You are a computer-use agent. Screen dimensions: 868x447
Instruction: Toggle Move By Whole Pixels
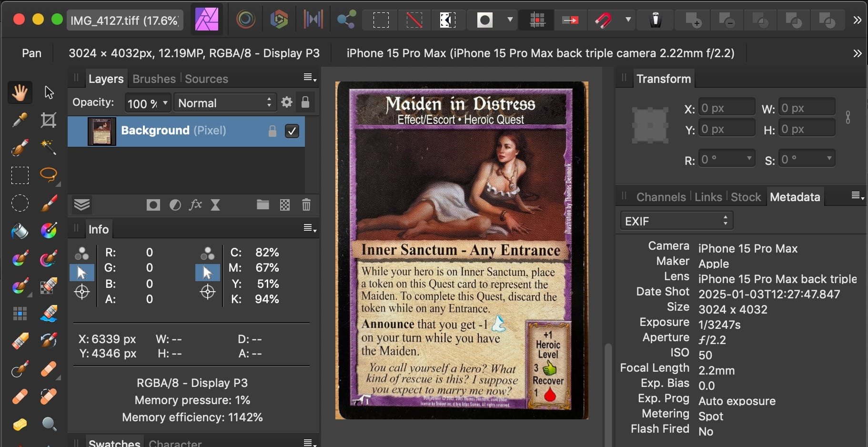point(570,20)
